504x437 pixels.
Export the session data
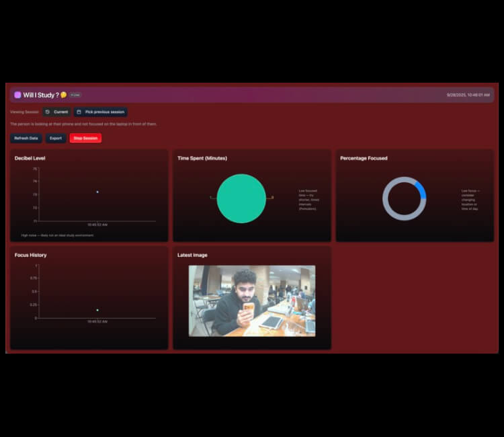click(56, 138)
